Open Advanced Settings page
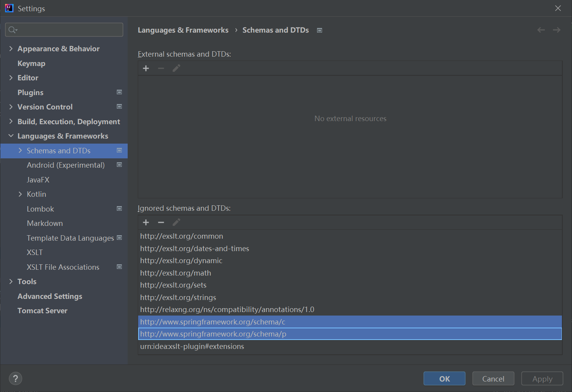The height and width of the screenshot is (392, 572). tap(50, 296)
